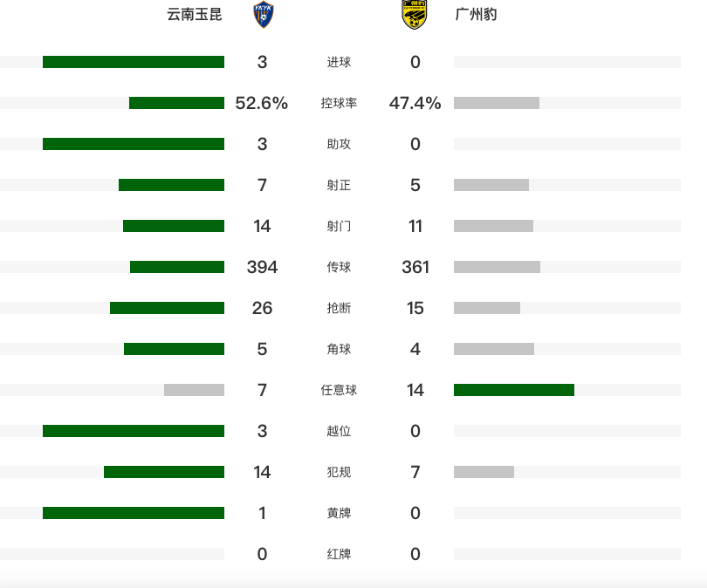707x588 pixels.
Task: Click the gray 任意球 bar for 云南玉昆
Action: coord(195,390)
